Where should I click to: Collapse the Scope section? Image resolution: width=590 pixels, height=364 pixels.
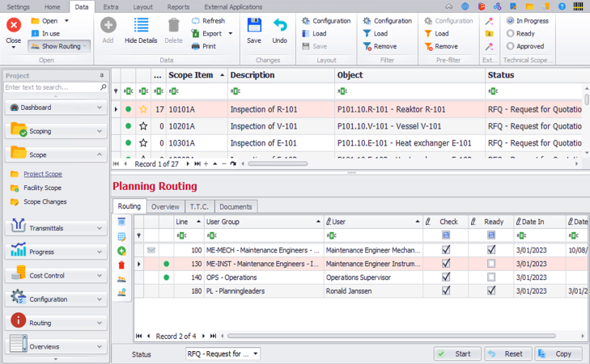56,154
